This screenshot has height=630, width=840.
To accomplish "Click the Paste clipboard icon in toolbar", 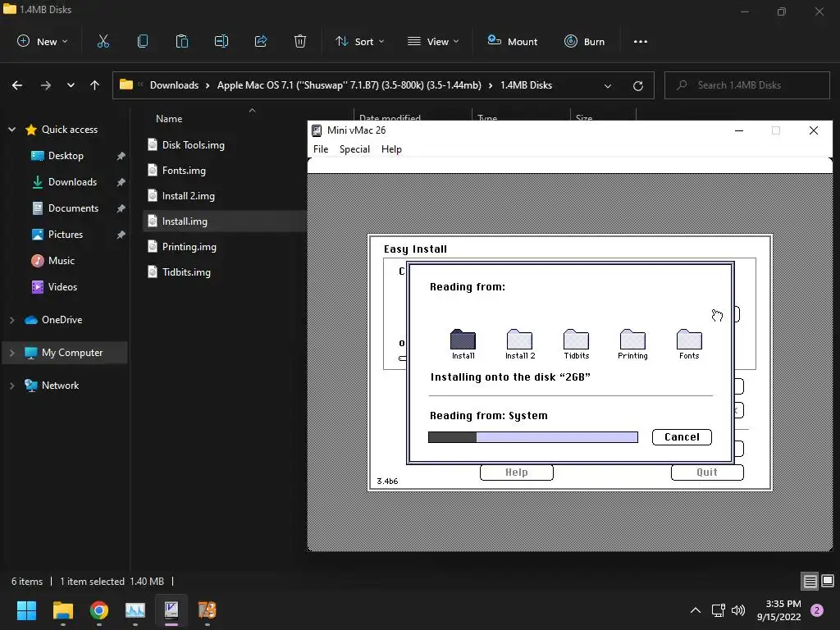I will [x=181, y=41].
